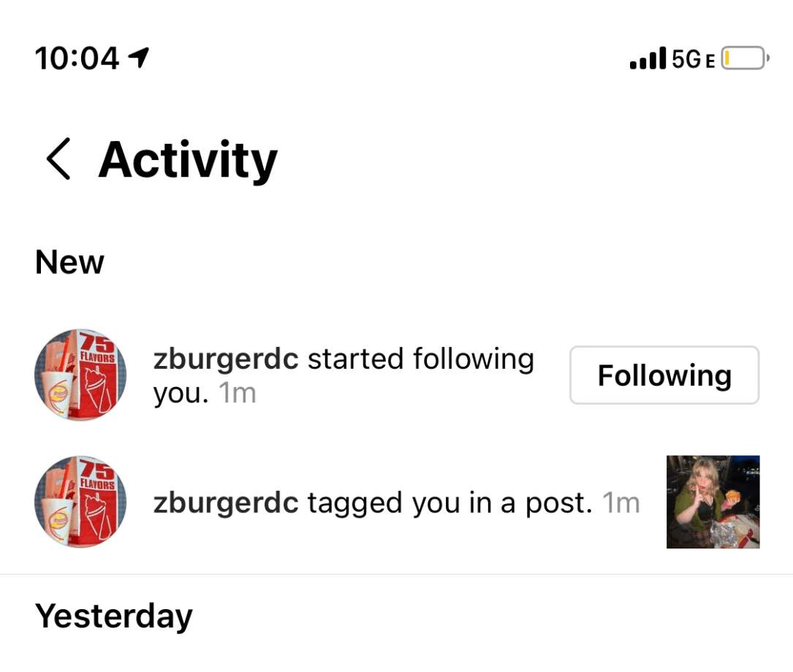Tap the 5G E network indicator
The image size is (793, 672).
694,59
